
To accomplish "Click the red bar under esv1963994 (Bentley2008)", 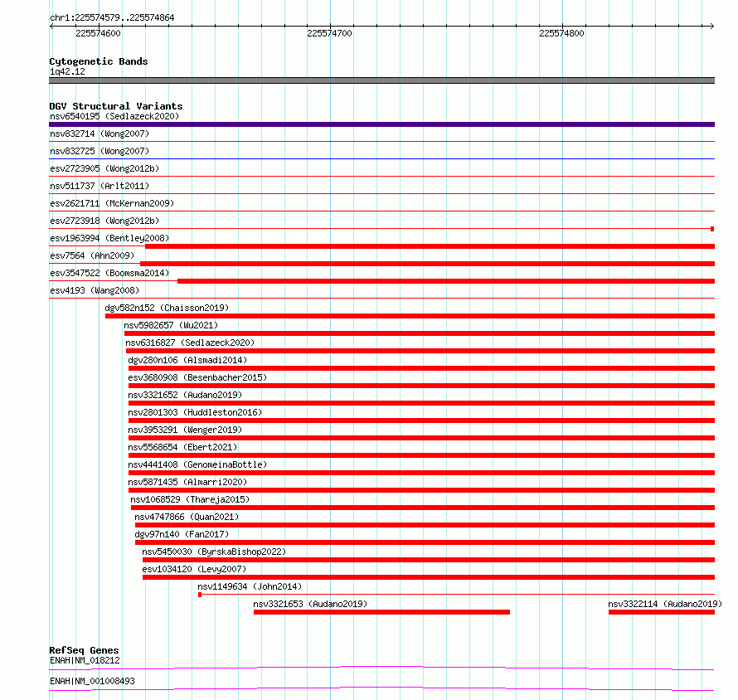I will click(x=430, y=246).
